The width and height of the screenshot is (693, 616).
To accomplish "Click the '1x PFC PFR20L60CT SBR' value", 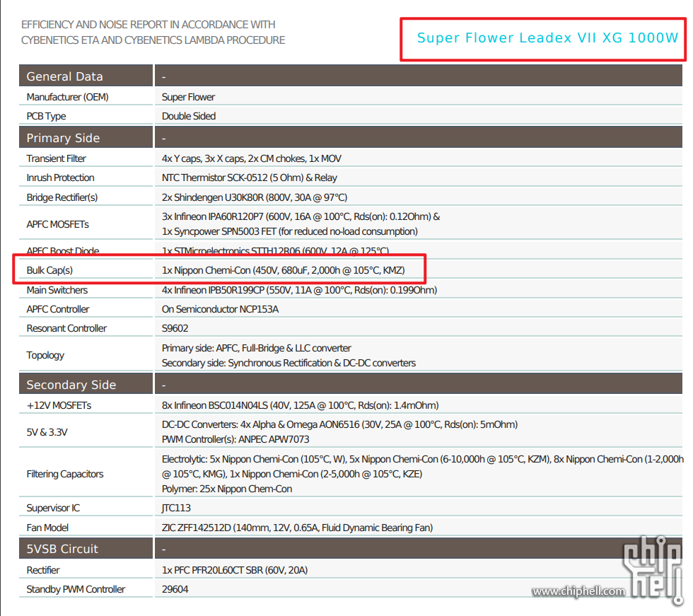I will coord(235,571).
